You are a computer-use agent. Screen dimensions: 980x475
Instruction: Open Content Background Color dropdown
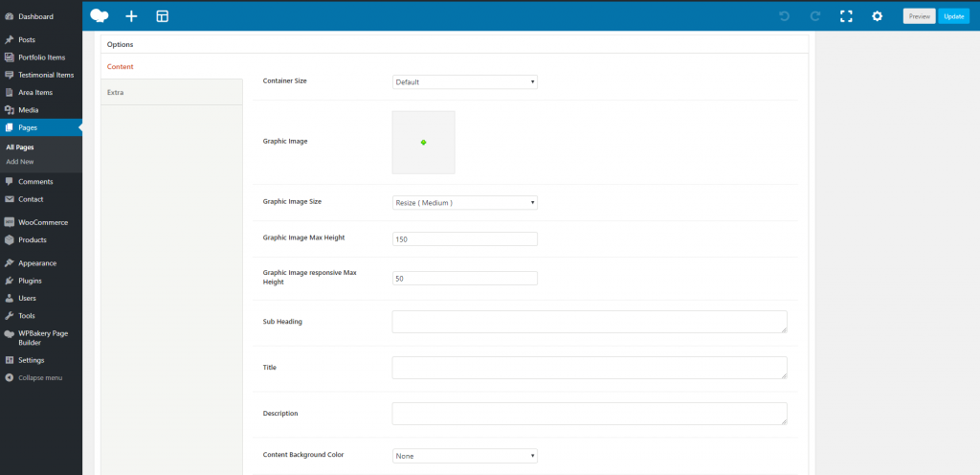pyautogui.click(x=465, y=457)
